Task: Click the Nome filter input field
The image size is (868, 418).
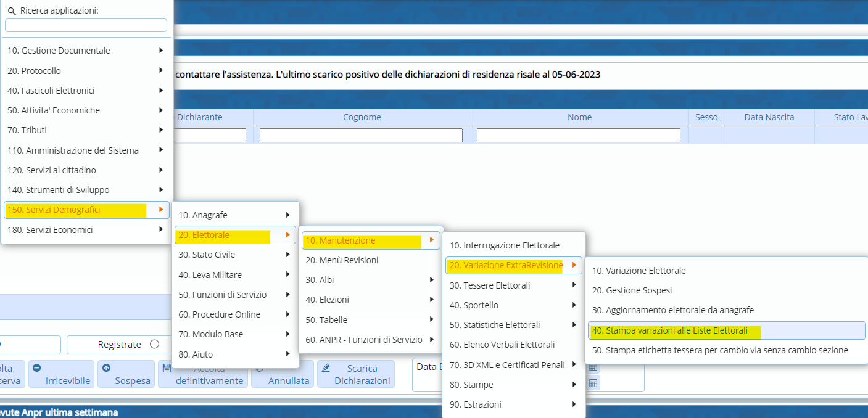Action: tap(578, 135)
